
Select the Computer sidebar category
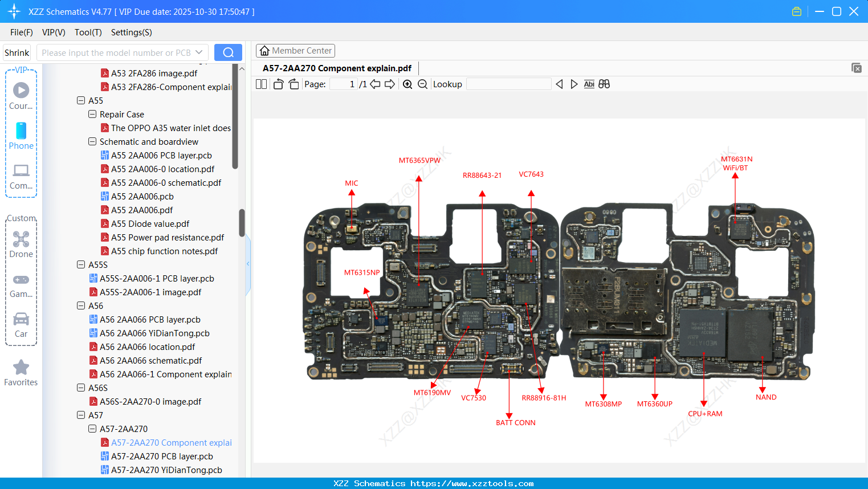click(21, 176)
